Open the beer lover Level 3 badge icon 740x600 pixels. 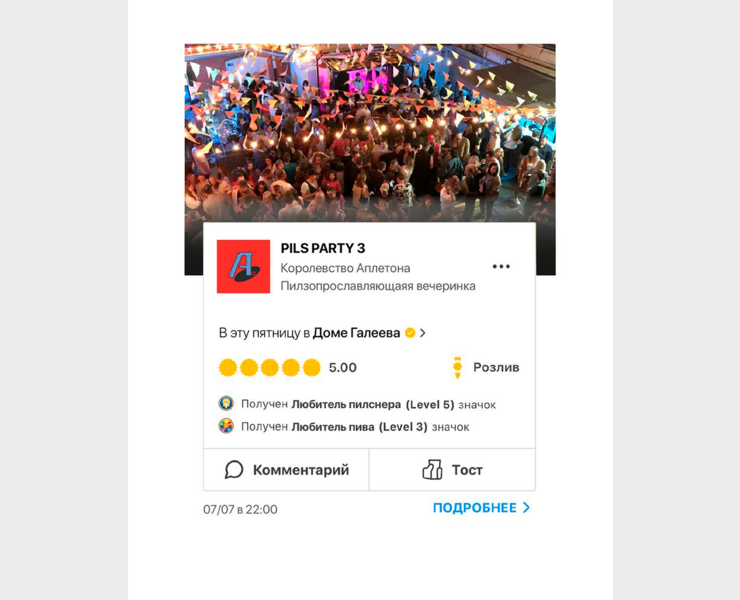point(226,426)
